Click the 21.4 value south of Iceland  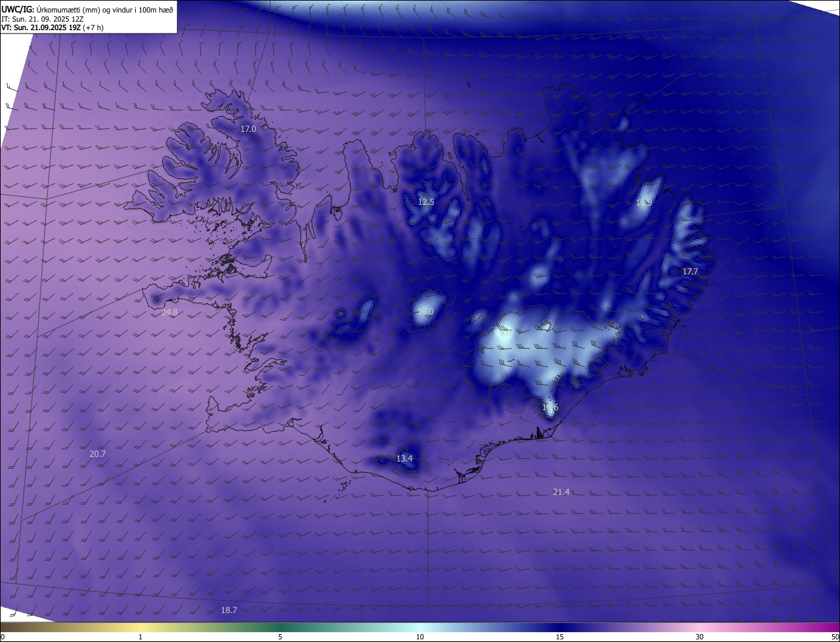(561, 492)
